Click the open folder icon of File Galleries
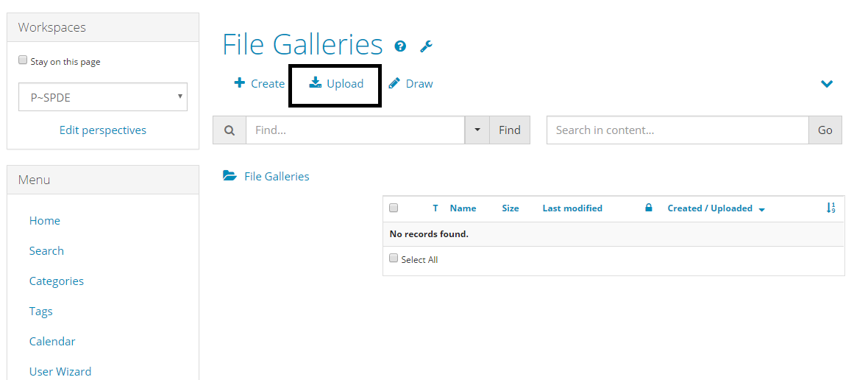Viewport: 868px width, 380px height. tap(230, 176)
